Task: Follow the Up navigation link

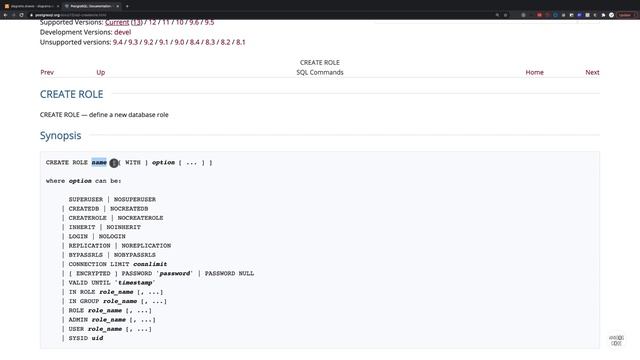Action: (x=100, y=72)
